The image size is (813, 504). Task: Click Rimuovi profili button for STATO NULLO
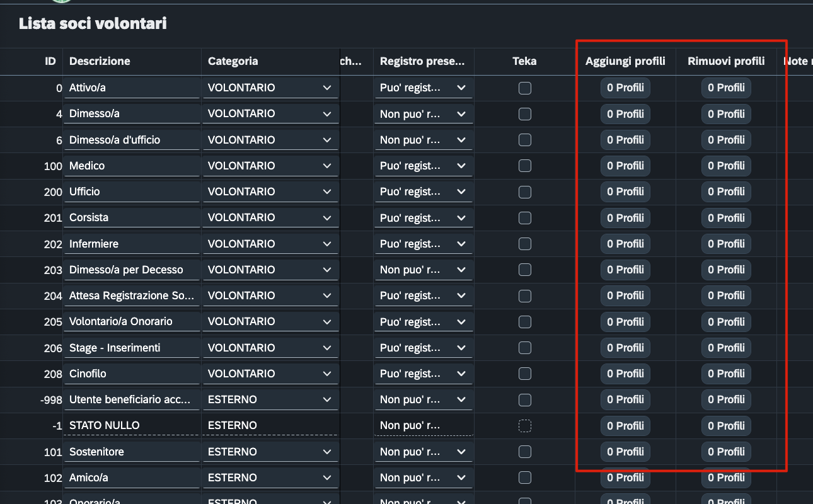[x=726, y=426]
